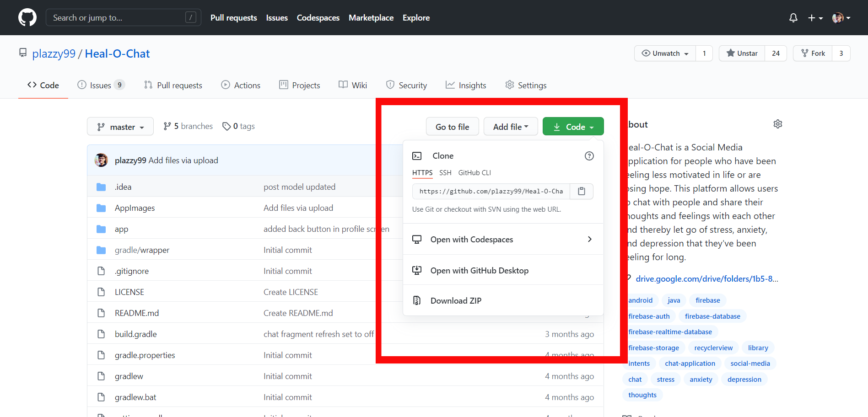Switch to the repository Issues tab
The height and width of the screenshot is (417, 868).
[x=101, y=85]
